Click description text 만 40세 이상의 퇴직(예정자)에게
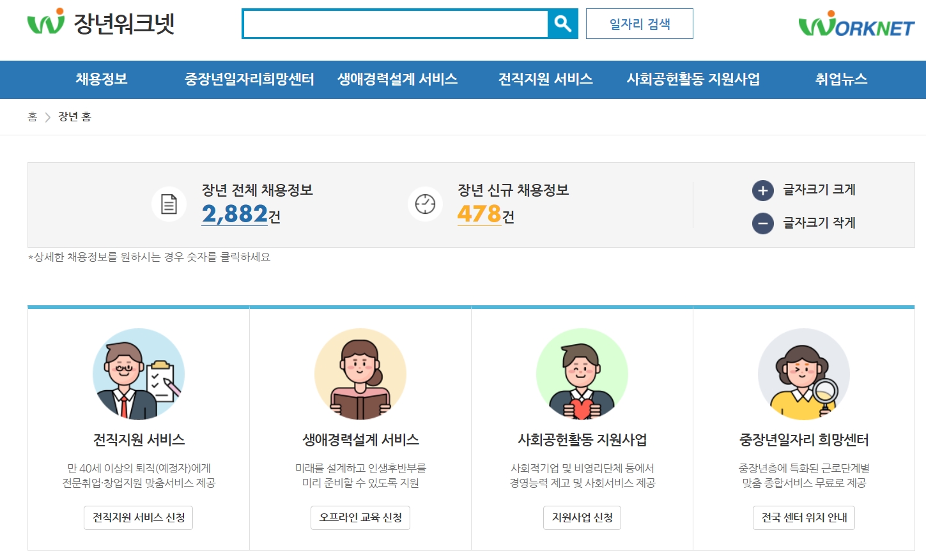 point(139,469)
